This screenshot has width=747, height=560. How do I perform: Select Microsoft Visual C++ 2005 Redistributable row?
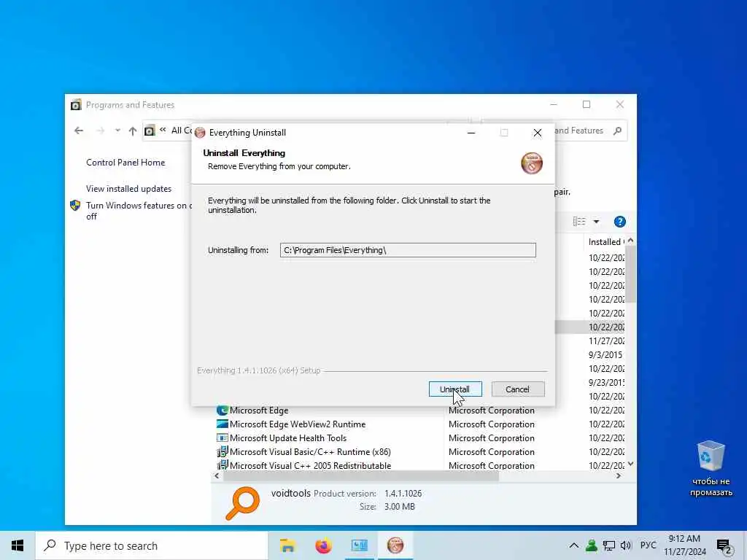pos(419,465)
